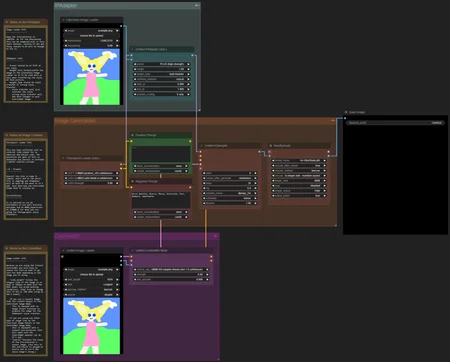Screen dimensions: 450x362
Task: Open control_net model dropdown in Unified ControlNet Node
Action: 171,269
